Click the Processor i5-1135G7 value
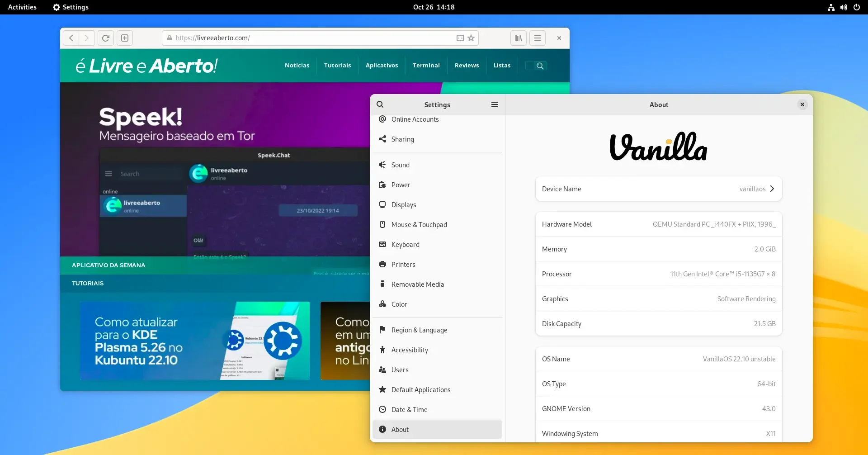Image resolution: width=868 pixels, height=455 pixels. 723,274
